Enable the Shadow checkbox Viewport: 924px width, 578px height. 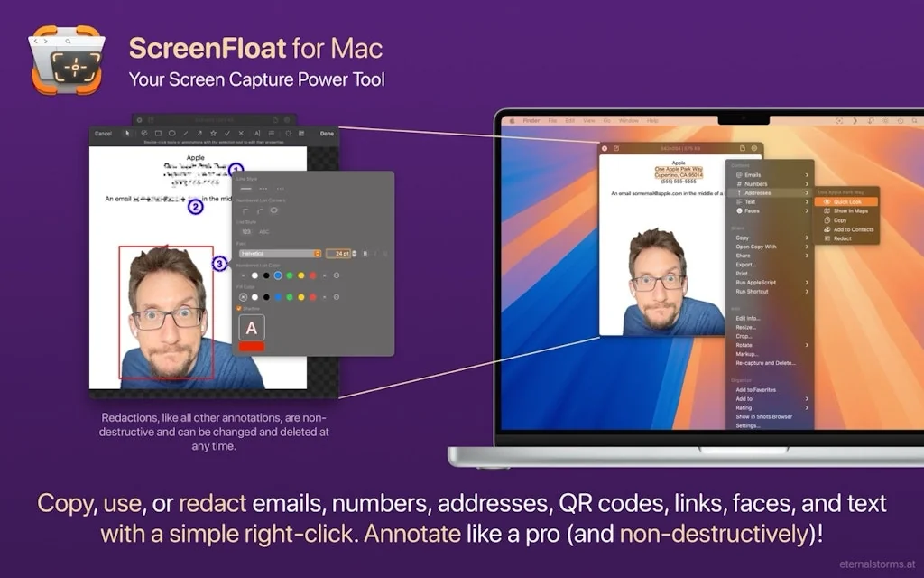(239, 308)
